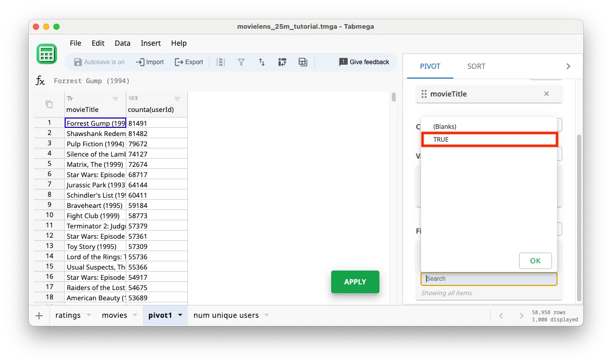
Task: Open the Data menu
Action: pos(122,43)
